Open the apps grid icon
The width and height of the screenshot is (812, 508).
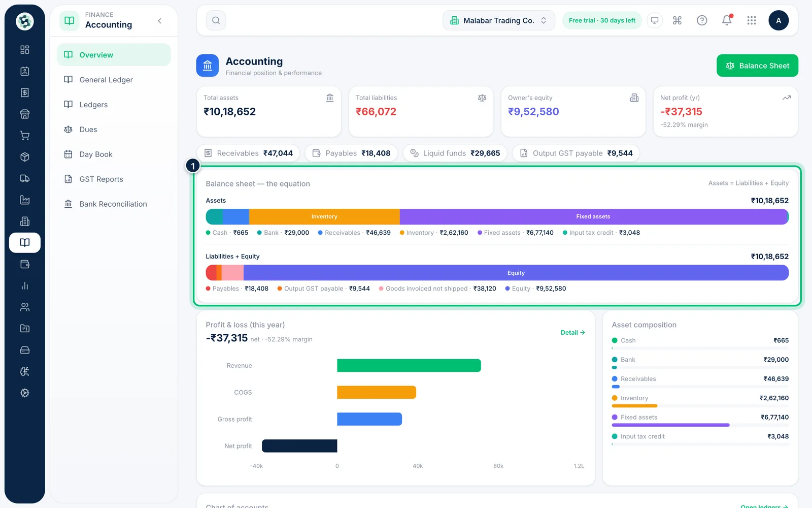tap(752, 20)
